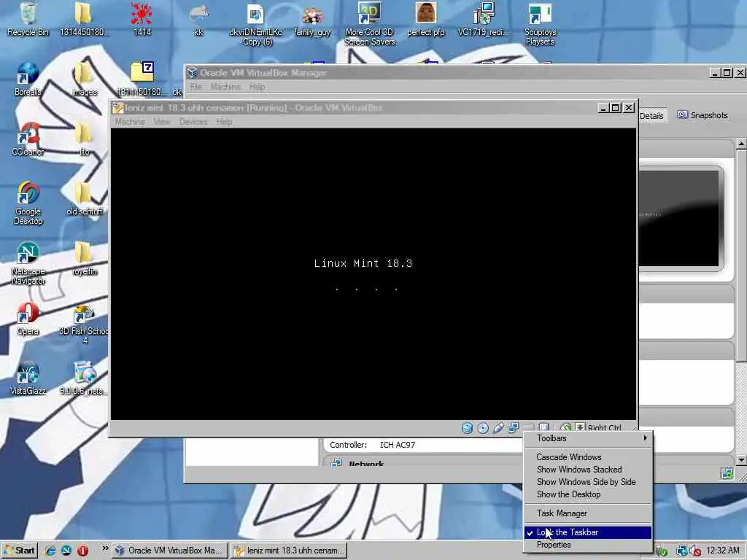Screen dimensions: 747x560
Task: Click the network tray icon
Action: [682, 551]
